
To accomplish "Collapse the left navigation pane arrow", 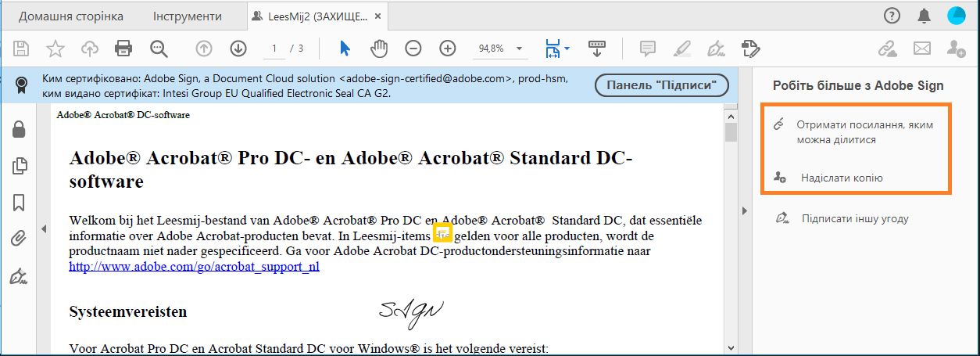I will pyautogui.click(x=44, y=228).
